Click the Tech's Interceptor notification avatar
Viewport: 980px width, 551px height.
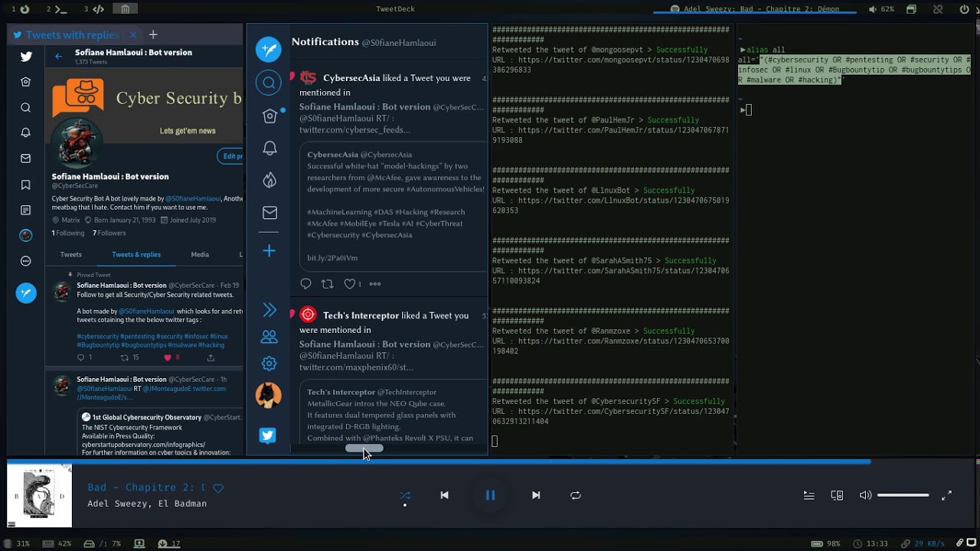coord(308,315)
